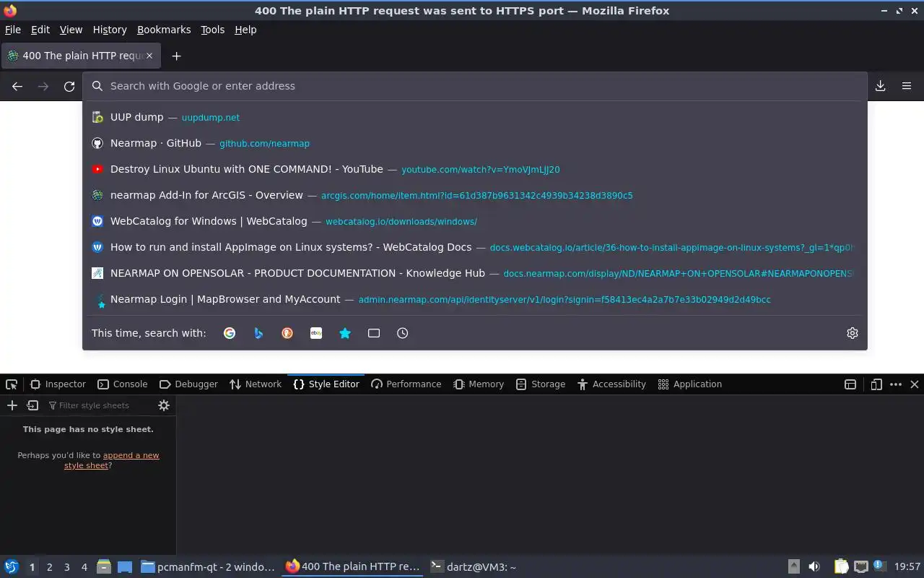Open search settings gear in dropdown
This screenshot has width=924, height=578.
(x=853, y=333)
